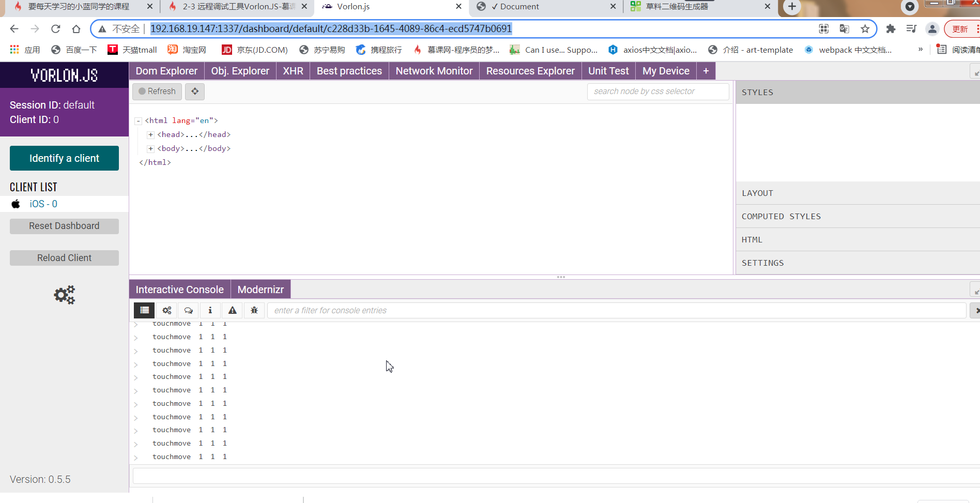The height and width of the screenshot is (503, 980).
Task: Open the Best practices tab
Action: tap(349, 71)
